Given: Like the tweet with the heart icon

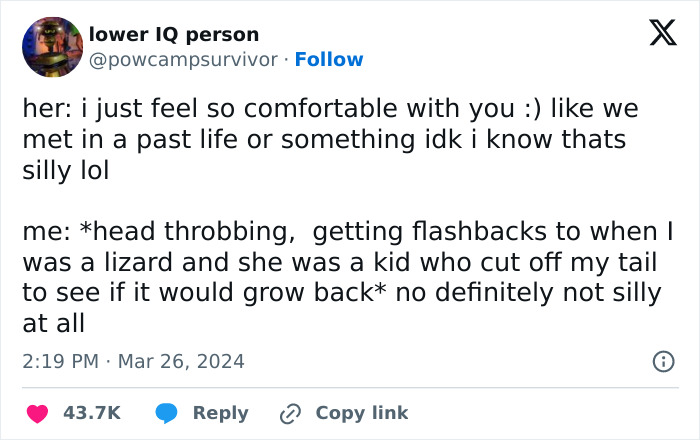Looking at the screenshot, I should point(38,412).
